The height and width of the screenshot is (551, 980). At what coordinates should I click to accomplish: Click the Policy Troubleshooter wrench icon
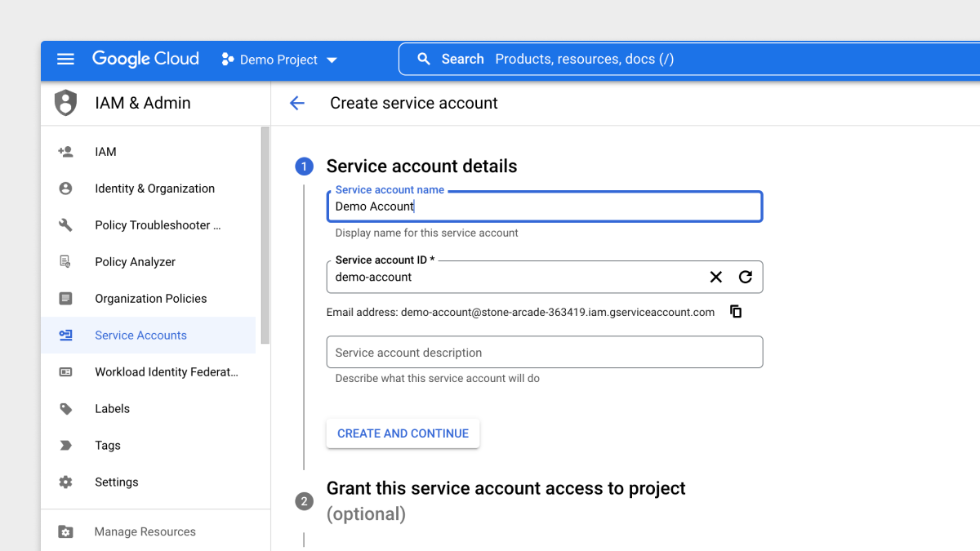coord(65,225)
